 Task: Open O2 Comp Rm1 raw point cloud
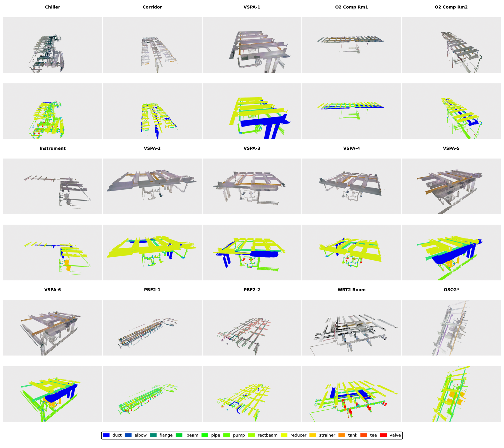click(x=352, y=45)
